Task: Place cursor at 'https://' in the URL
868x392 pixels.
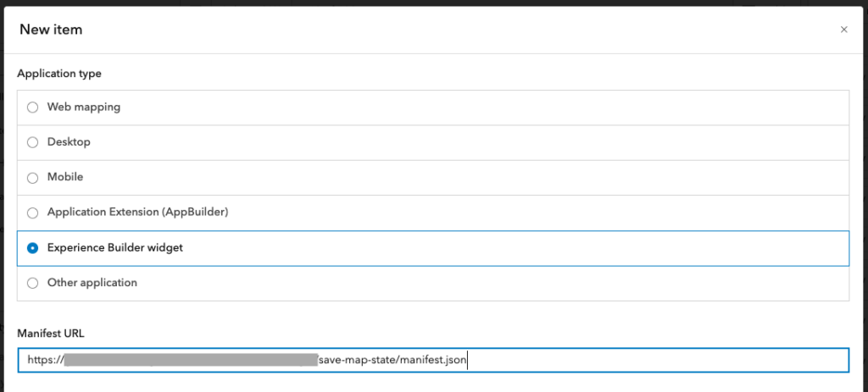Action: tap(46, 361)
